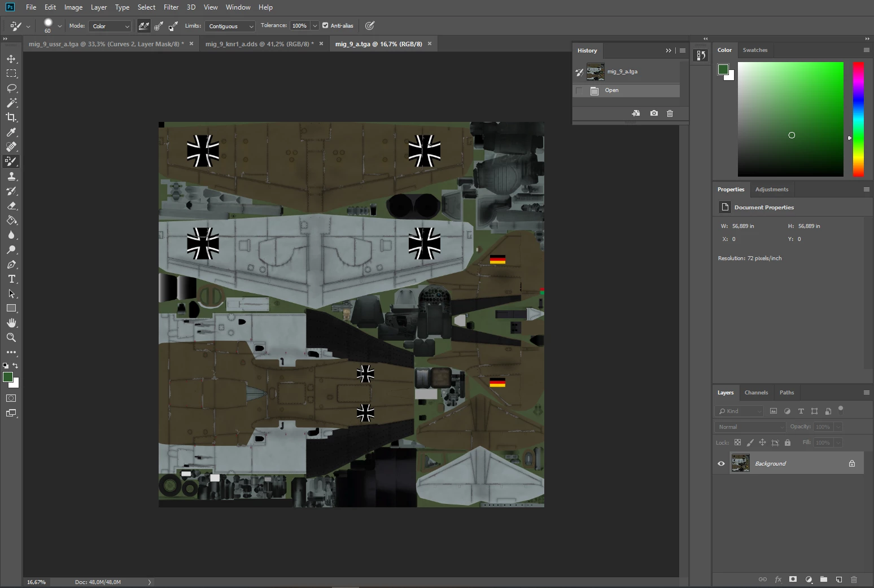This screenshot has height=588, width=874.
Task: Select the Hand tool
Action: [x=11, y=323]
